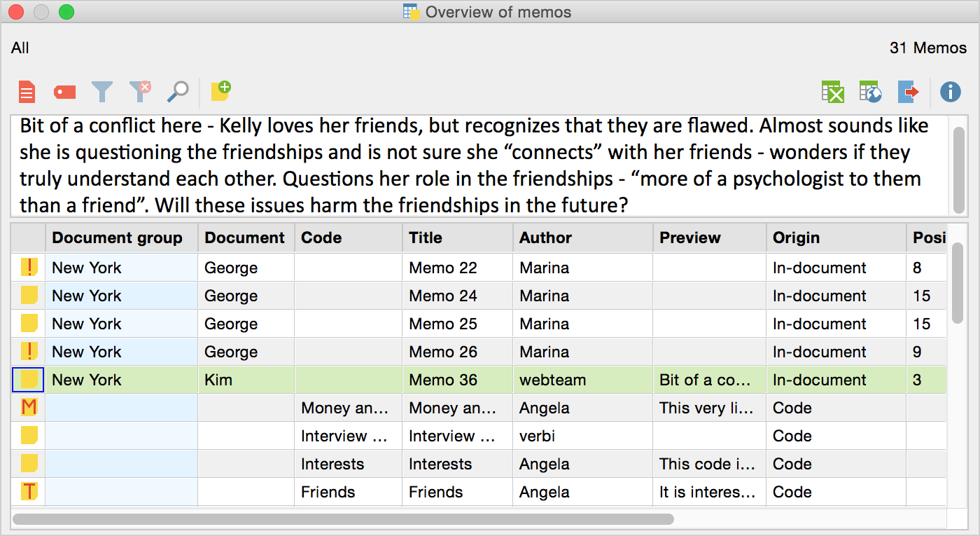Click the export icon with red arrow
Image resolution: width=980 pixels, height=536 pixels.
click(908, 91)
